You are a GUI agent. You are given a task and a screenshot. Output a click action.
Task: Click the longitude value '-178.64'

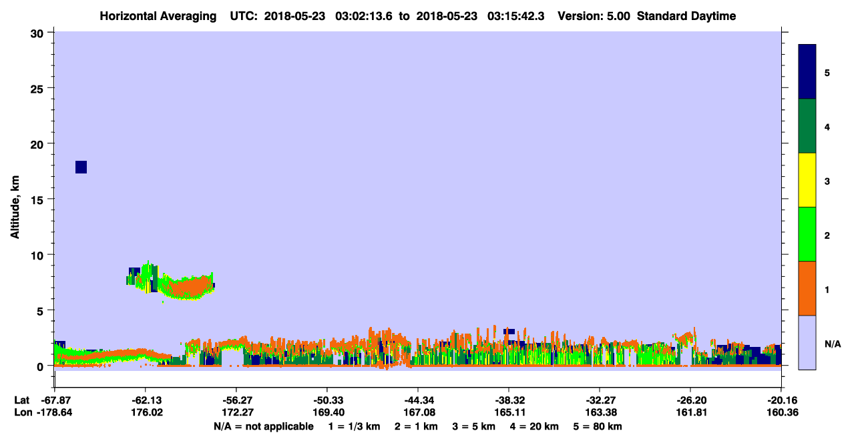click(55, 412)
